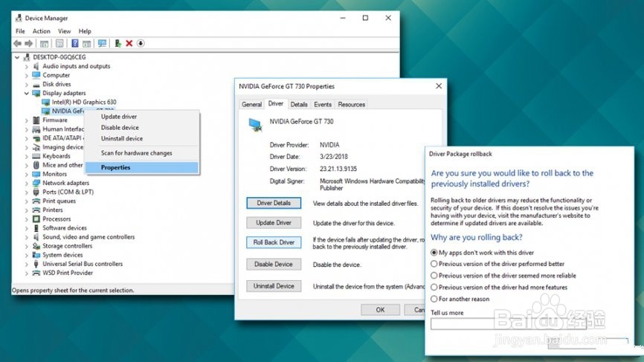Screen dimensions: 644x362
Task: Expand the Printers category arrow
Action: (x=27, y=210)
